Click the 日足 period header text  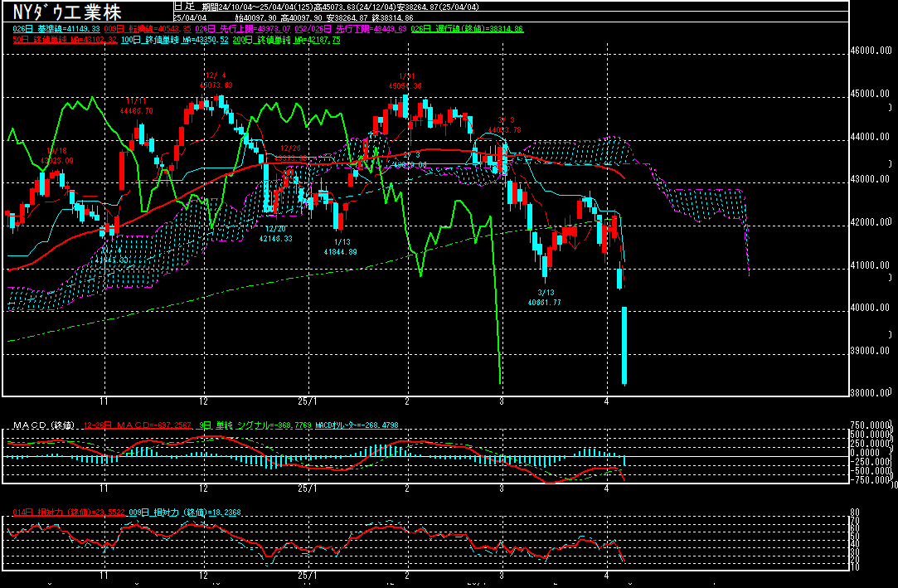[184, 7]
